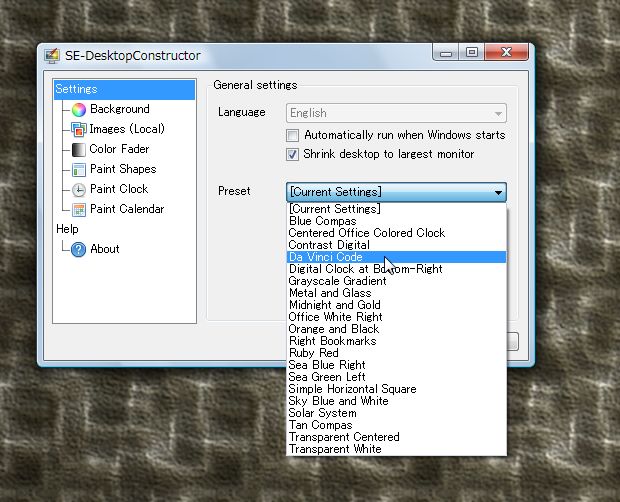Screen dimensions: 620x502
Task: Click the Color Fader gradient icon
Action: (x=79, y=149)
